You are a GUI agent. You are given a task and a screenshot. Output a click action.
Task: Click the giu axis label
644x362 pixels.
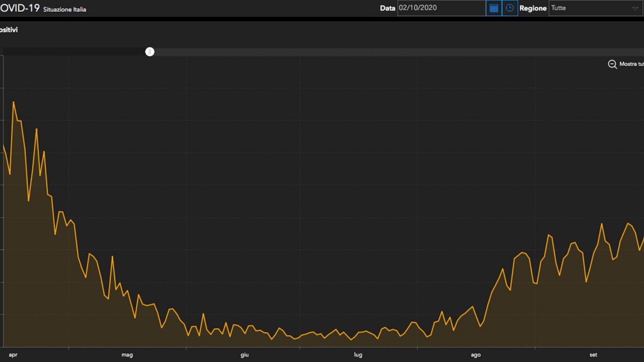pos(244,355)
